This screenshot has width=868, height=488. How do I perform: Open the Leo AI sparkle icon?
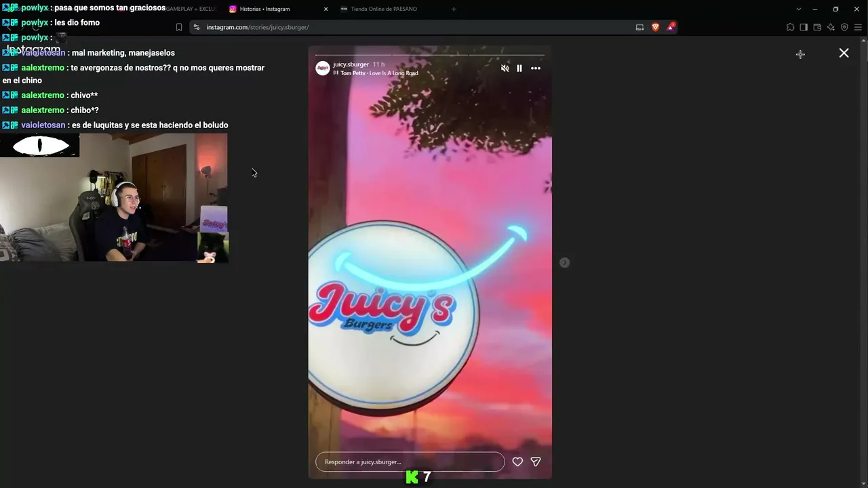point(831,27)
